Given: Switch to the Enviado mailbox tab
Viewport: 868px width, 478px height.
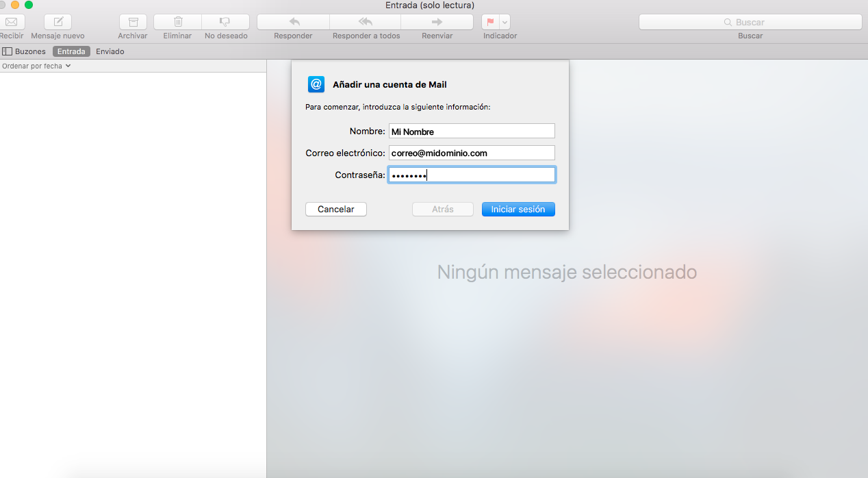Looking at the screenshot, I should [110, 51].
